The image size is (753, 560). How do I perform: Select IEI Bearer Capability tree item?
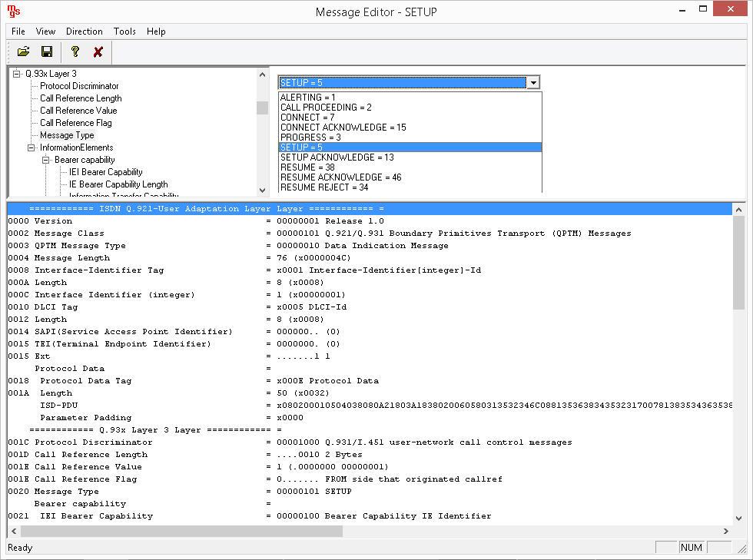point(106,172)
